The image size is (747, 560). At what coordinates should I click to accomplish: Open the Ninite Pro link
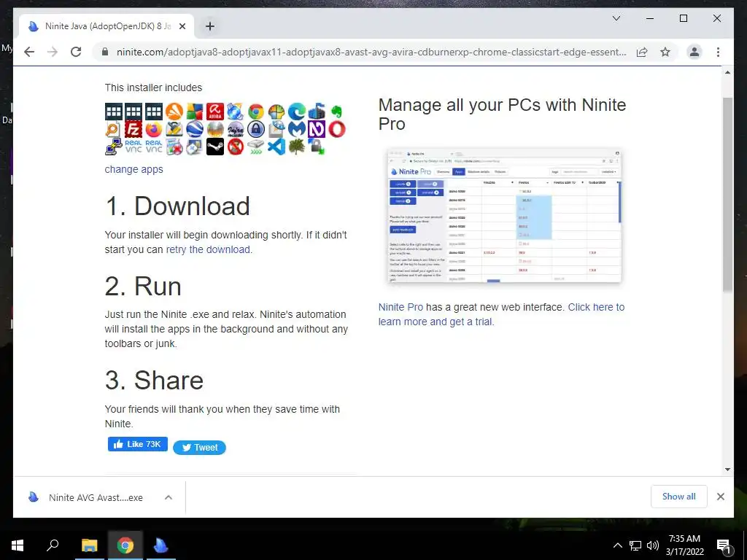tap(400, 307)
